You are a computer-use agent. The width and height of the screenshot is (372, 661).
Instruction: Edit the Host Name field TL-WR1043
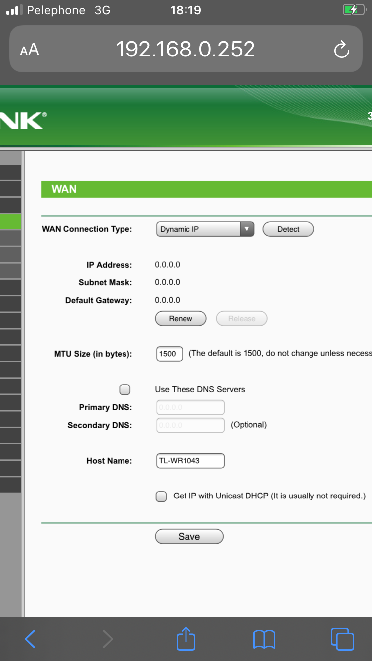(x=190, y=461)
